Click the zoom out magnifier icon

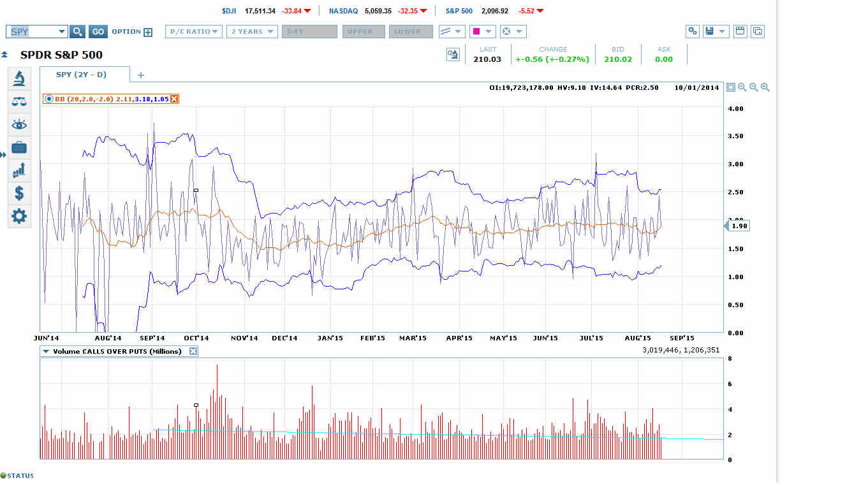[754, 87]
